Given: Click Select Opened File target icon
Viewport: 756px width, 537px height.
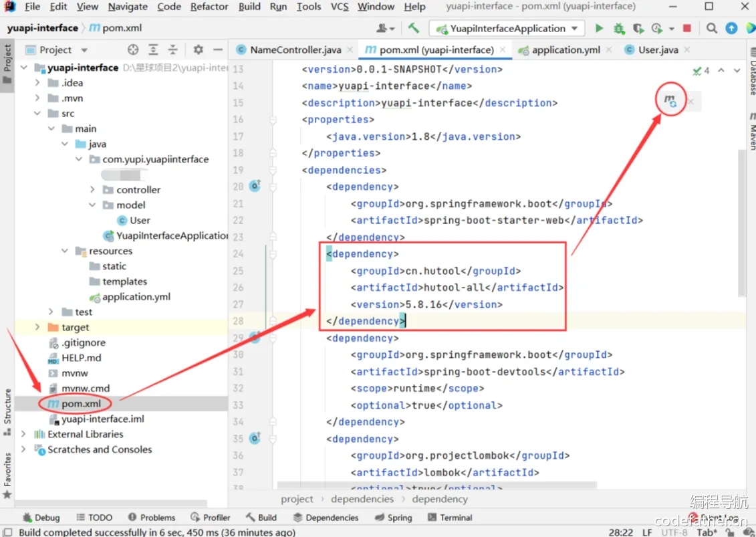Looking at the screenshot, I should pyautogui.click(x=133, y=49).
